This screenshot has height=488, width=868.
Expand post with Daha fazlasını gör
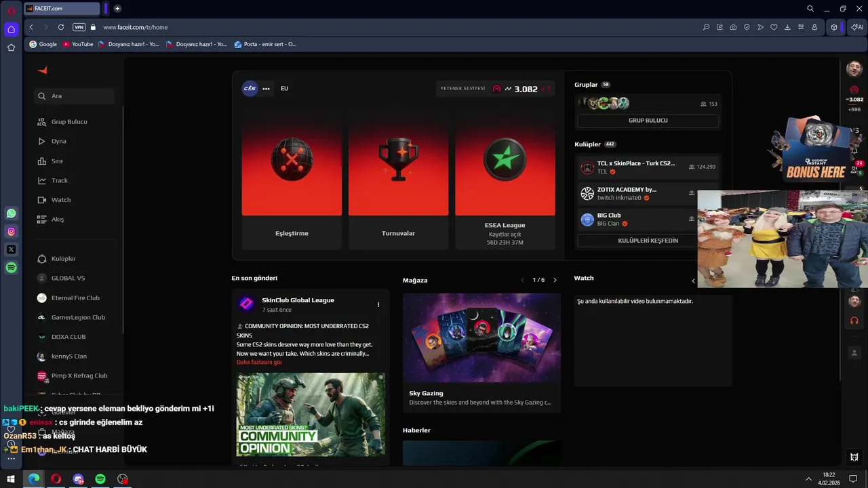[x=259, y=362]
